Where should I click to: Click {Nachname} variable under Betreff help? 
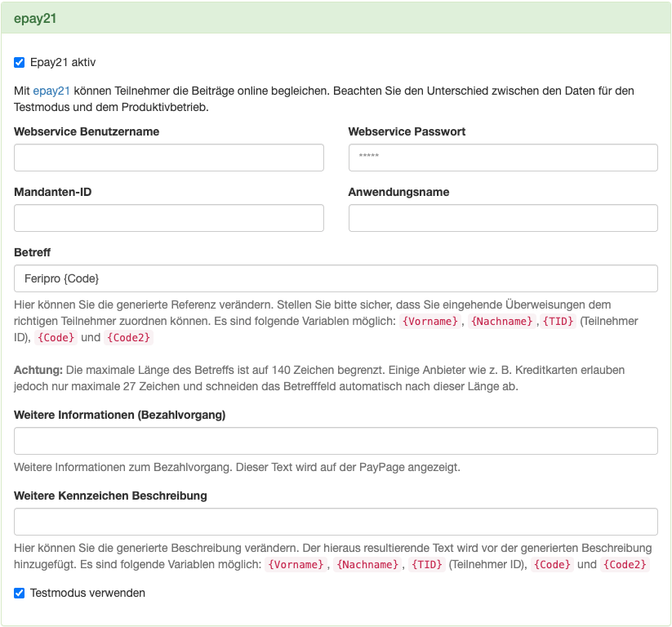tap(501, 321)
